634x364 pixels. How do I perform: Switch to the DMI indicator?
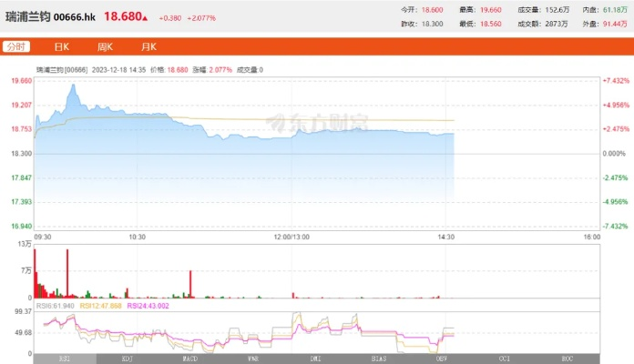315,359
